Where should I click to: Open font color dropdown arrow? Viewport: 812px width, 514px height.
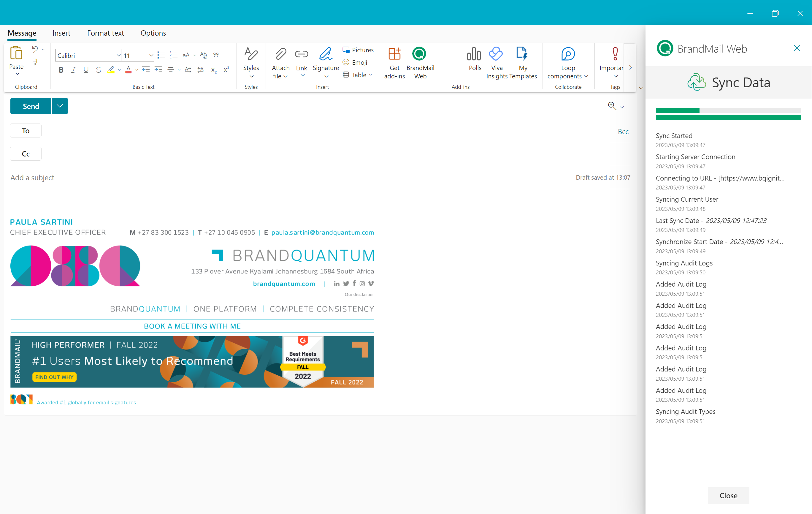[x=137, y=70]
